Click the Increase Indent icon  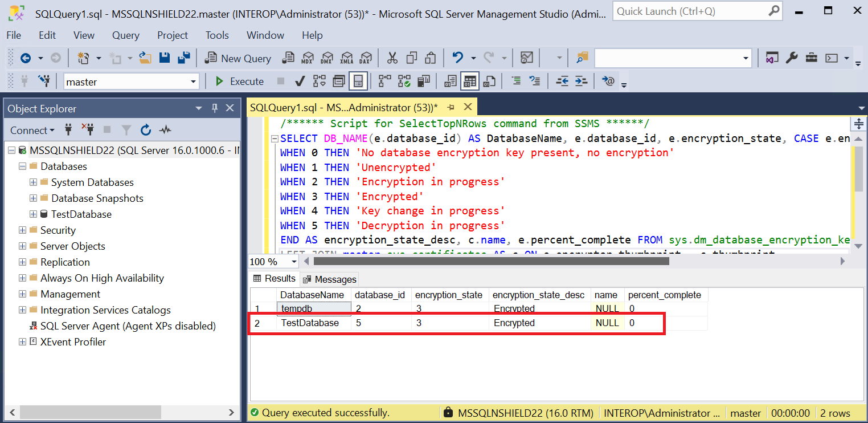[x=581, y=81]
